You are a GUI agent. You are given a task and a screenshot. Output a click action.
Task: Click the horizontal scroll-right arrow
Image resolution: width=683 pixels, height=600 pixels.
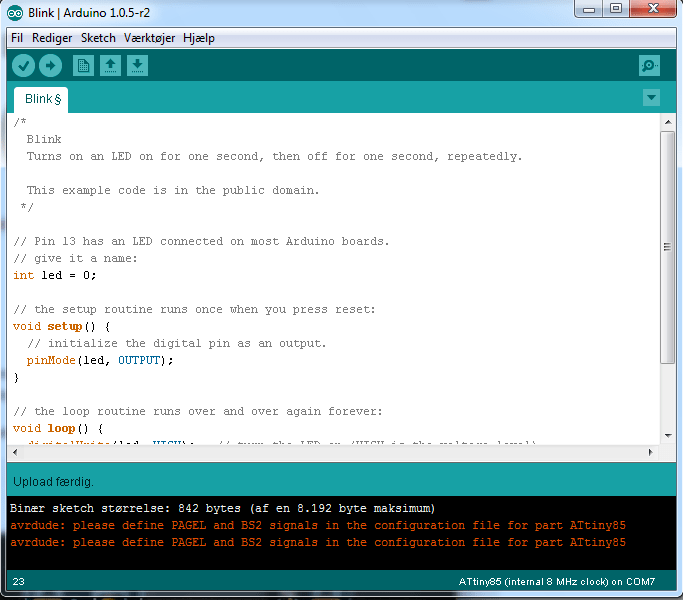[650, 452]
